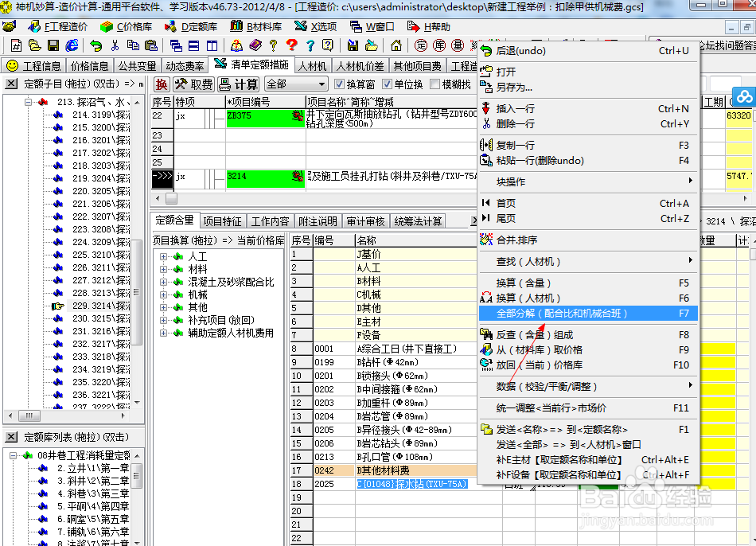Screen dimensions: 756x546
Task: Click the red 换 button icon
Action: (x=162, y=84)
